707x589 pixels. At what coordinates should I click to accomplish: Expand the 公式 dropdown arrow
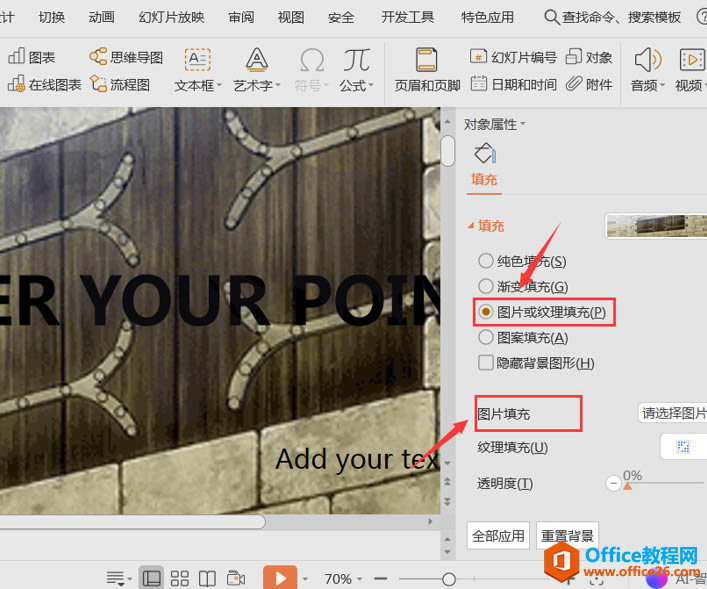tap(371, 85)
